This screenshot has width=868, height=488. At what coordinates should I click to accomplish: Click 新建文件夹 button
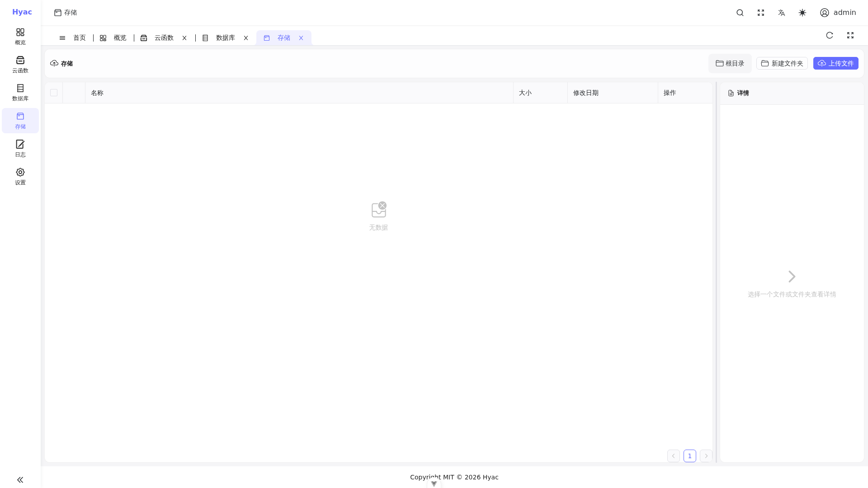pos(782,63)
